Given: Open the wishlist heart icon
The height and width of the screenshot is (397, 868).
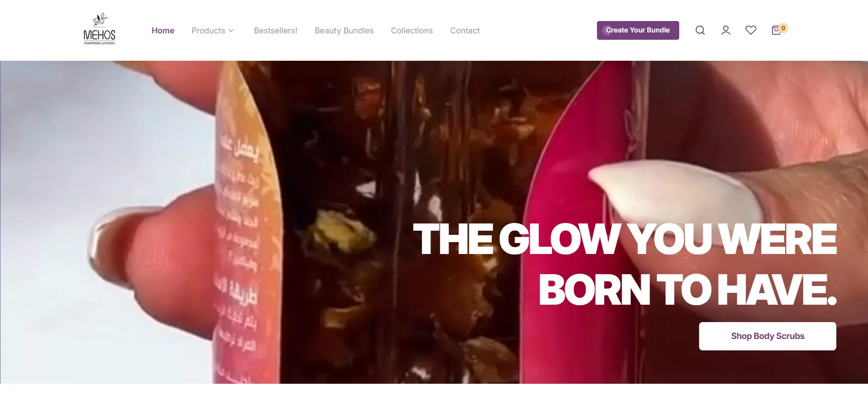Looking at the screenshot, I should tap(751, 30).
